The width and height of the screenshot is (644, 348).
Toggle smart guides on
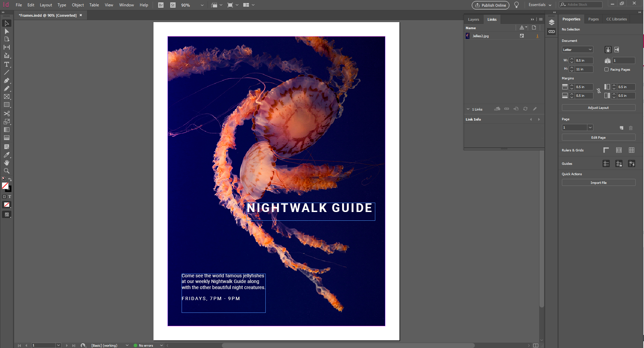tap(632, 163)
